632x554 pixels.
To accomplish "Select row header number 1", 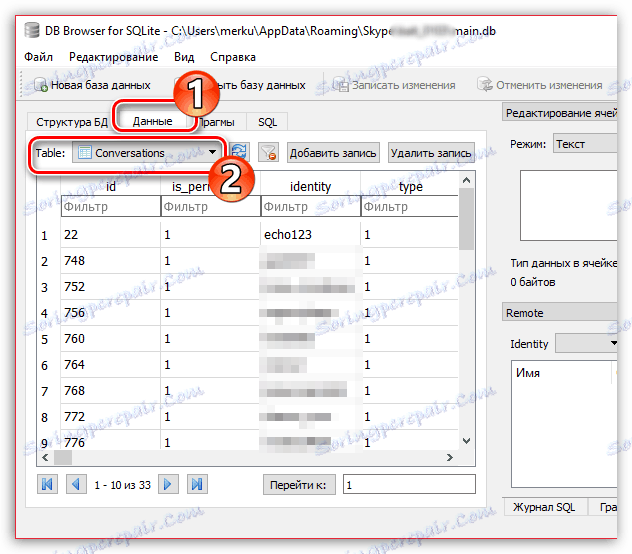I will coord(45,235).
